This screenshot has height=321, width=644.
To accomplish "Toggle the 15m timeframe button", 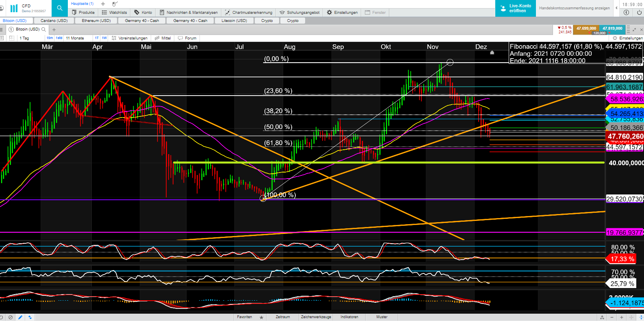I will pos(50,38).
